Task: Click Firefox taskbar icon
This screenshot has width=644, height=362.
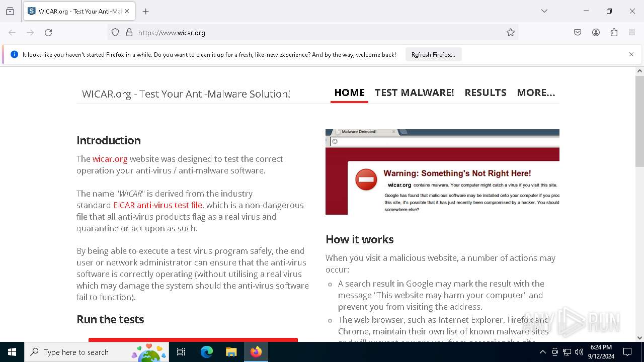Action: 256,352
